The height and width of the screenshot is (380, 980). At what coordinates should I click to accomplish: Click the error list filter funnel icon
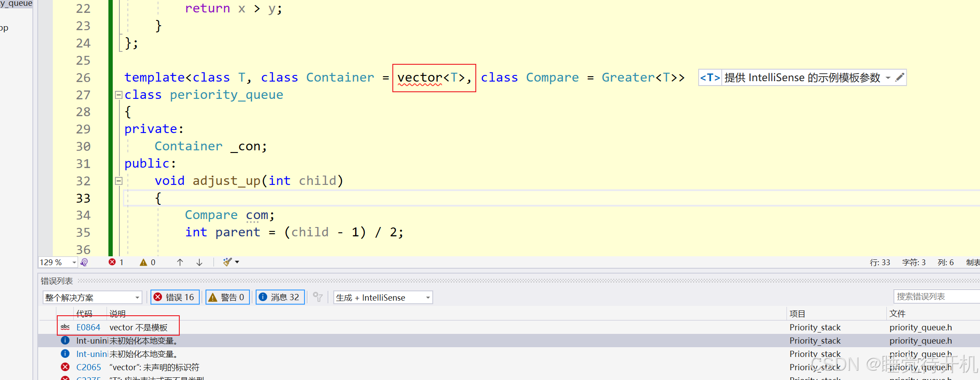click(x=318, y=297)
